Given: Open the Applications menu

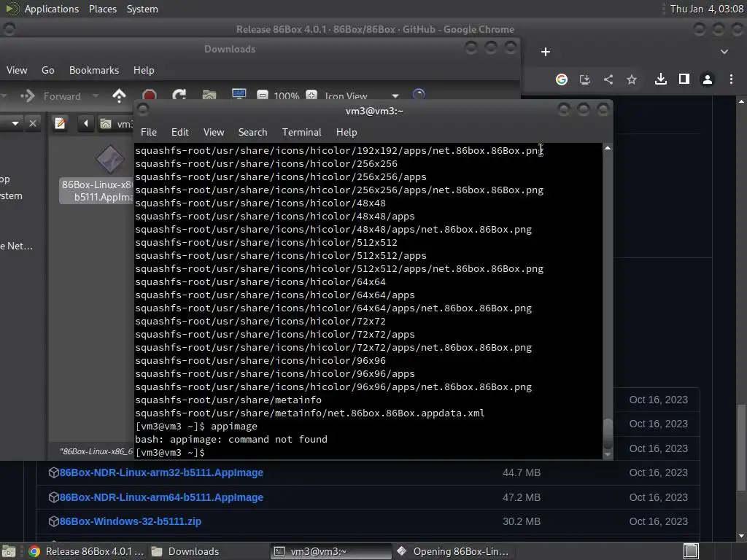Looking at the screenshot, I should pyautogui.click(x=52, y=9).
